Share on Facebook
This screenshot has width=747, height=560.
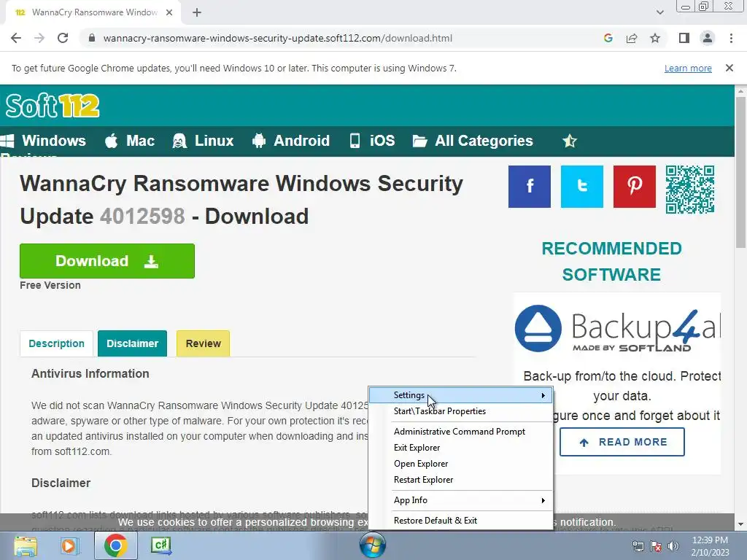(530, 187)
